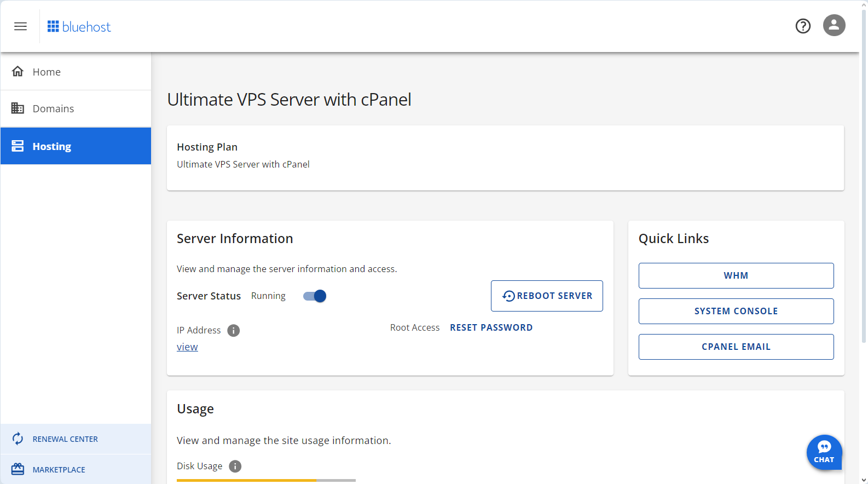Click 'Ultimate VPS Server with cPanel' plan text

243,164
